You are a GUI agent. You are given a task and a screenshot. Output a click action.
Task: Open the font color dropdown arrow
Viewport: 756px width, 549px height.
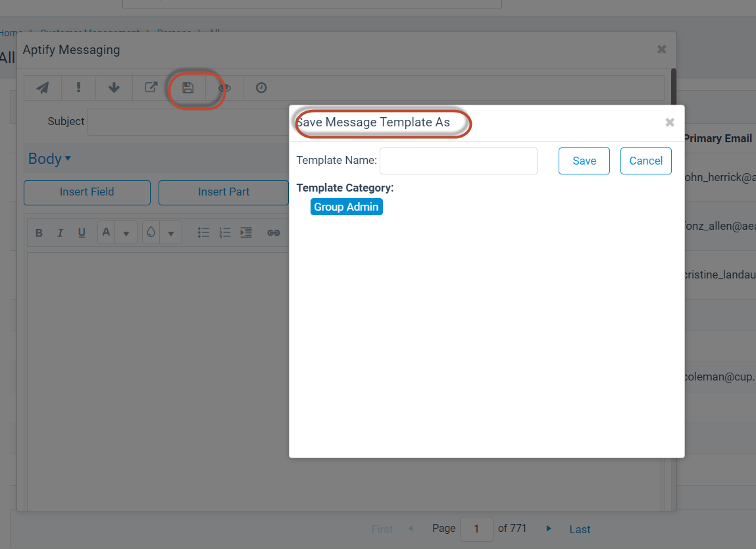[126, 233]
